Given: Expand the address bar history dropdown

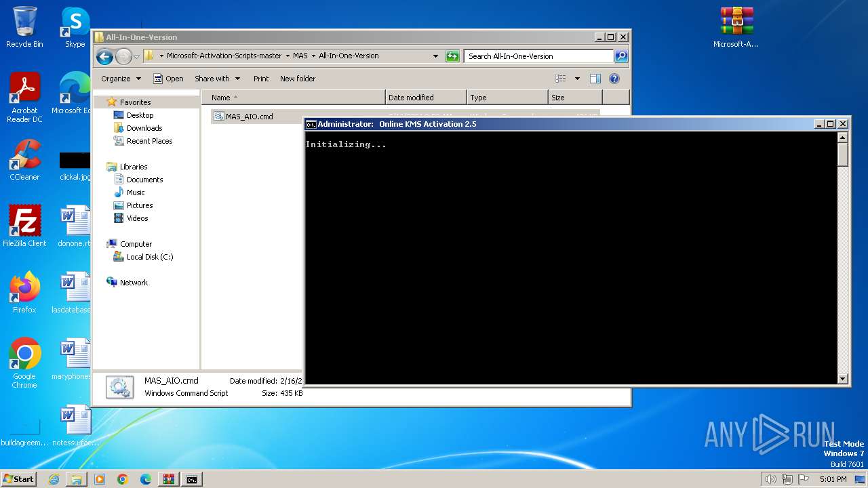Looking at the screenshot, I should (435, 56).
